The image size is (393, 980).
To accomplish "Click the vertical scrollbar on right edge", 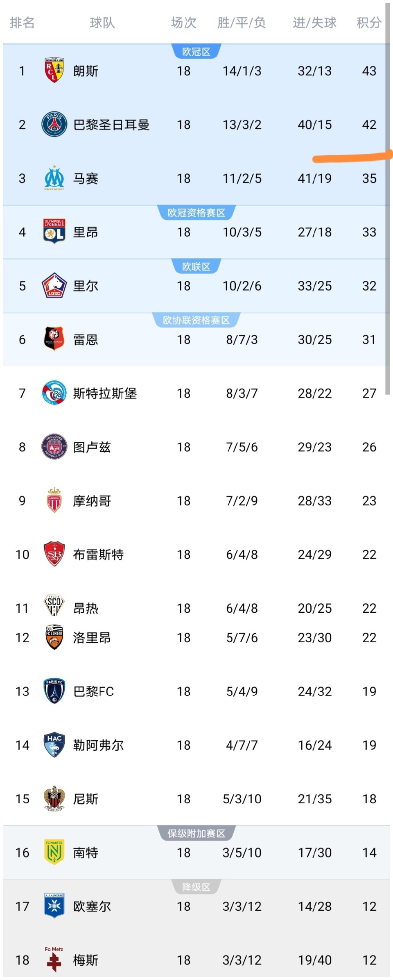I will pyautogui.click(x=387, y=197).
